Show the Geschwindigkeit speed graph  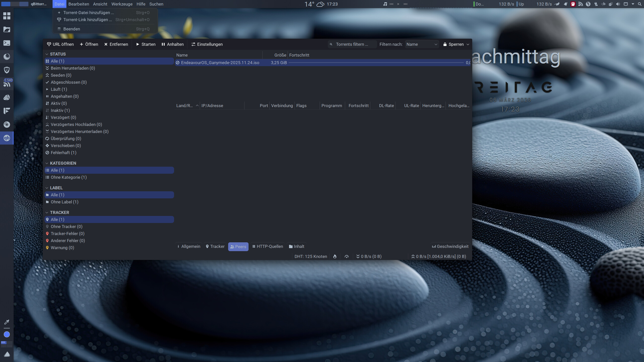coord(450,246)
